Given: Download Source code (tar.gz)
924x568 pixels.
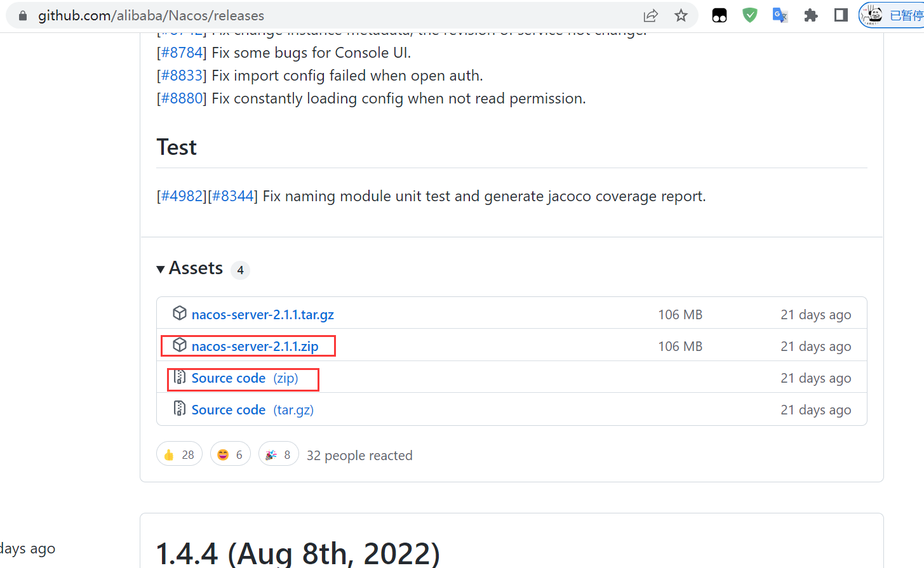Looking at the screenshot, I should click(x=253, y=410).
